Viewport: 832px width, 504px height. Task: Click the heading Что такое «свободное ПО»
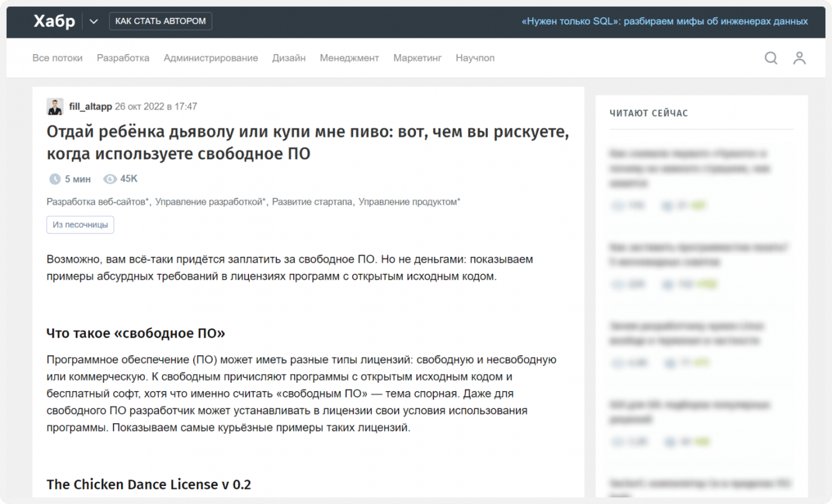click(135, 333)
